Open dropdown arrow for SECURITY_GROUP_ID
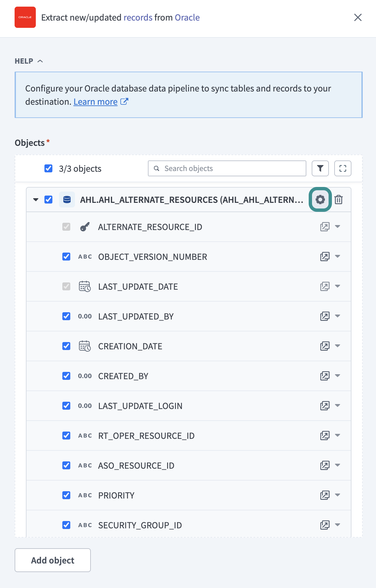376x588 pixels. click(338, 525)
